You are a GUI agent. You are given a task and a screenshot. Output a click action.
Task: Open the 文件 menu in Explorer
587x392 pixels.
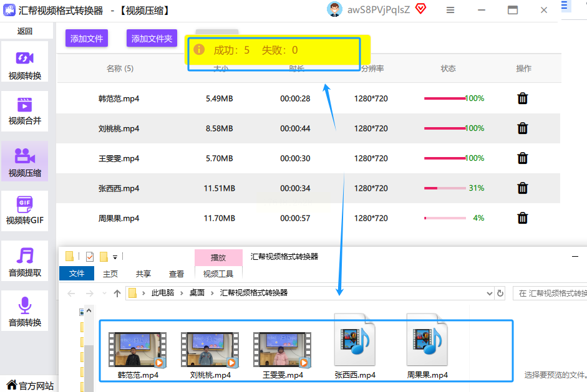point(77,274)
